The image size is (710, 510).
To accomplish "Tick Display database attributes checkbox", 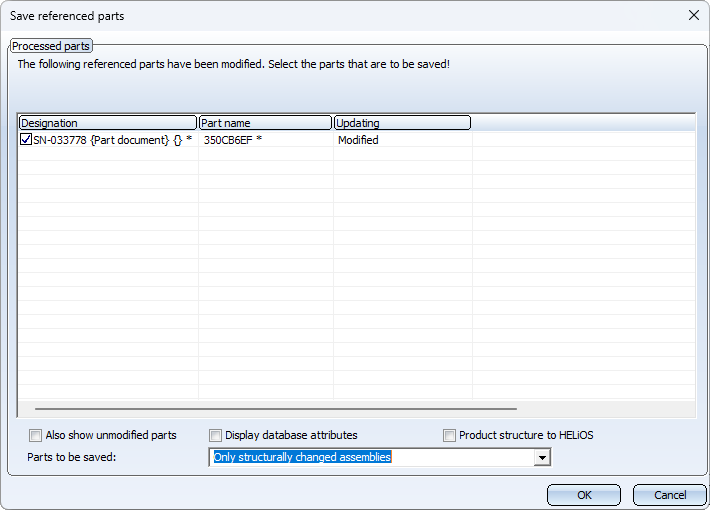I will click(x=216, y=435).
